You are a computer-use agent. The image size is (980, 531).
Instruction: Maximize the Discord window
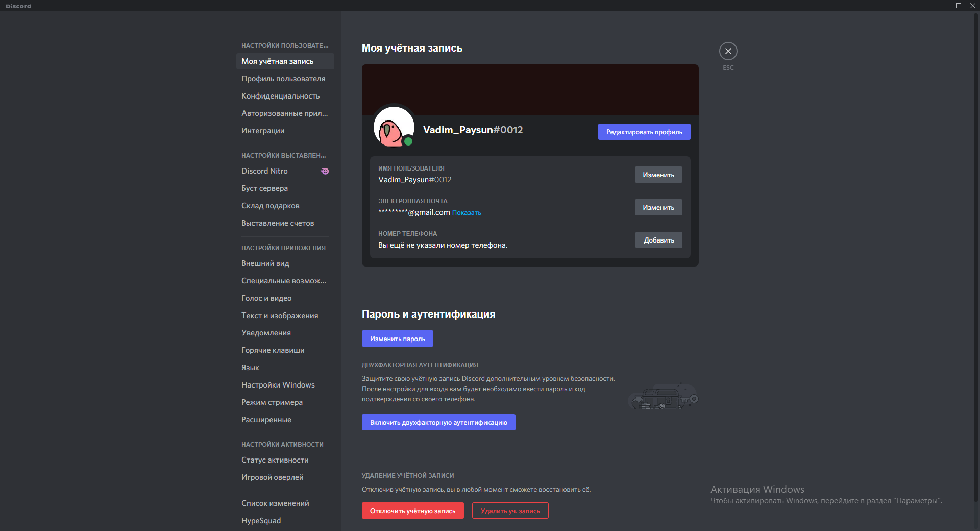point(959,6)
